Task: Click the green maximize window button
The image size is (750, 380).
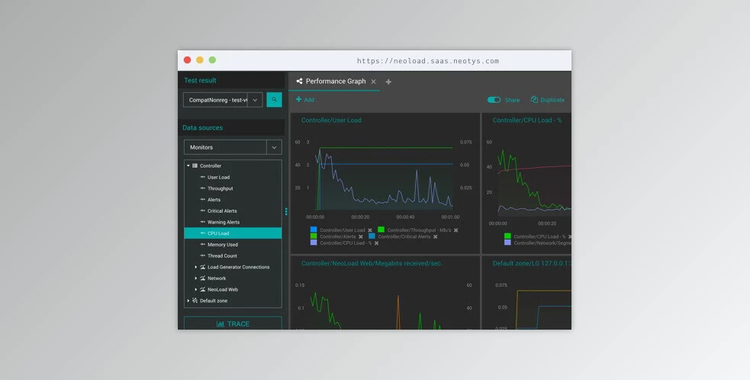Action: click(212, 60)
